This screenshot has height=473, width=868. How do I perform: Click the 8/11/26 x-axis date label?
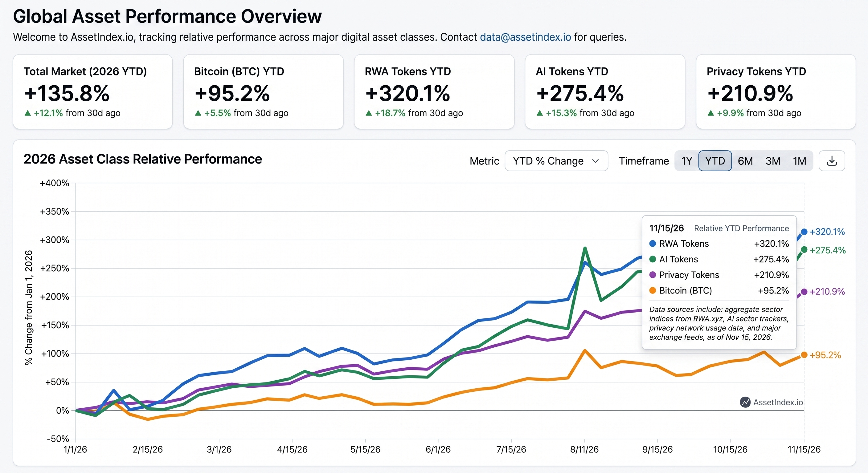pyautogui.click(x=584, y=449)
